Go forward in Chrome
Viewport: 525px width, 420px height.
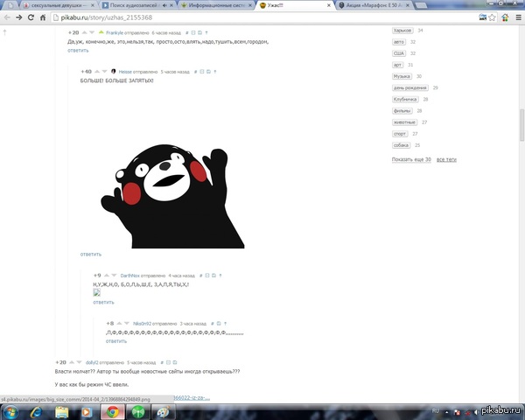(19, 17)
